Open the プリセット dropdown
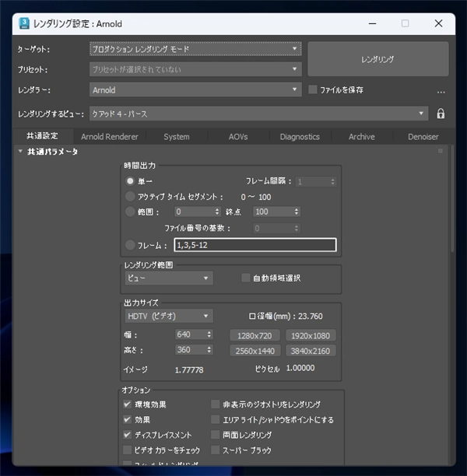This screenshot has height=476, width=467. point(195,69)
